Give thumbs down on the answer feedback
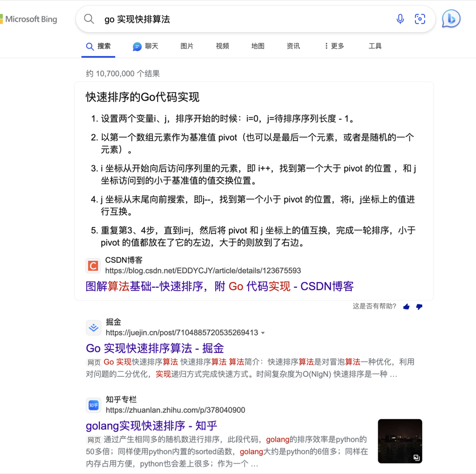This screenshot has width=476, height=474. (x=419, y=306)
